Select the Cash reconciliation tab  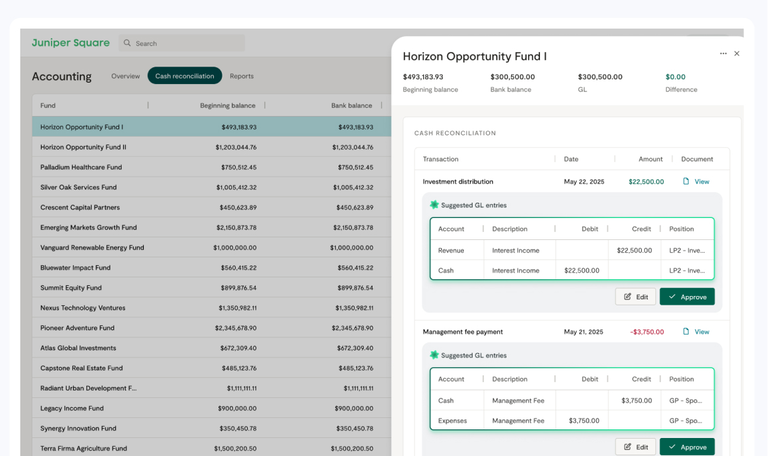[x=185, y=76]
